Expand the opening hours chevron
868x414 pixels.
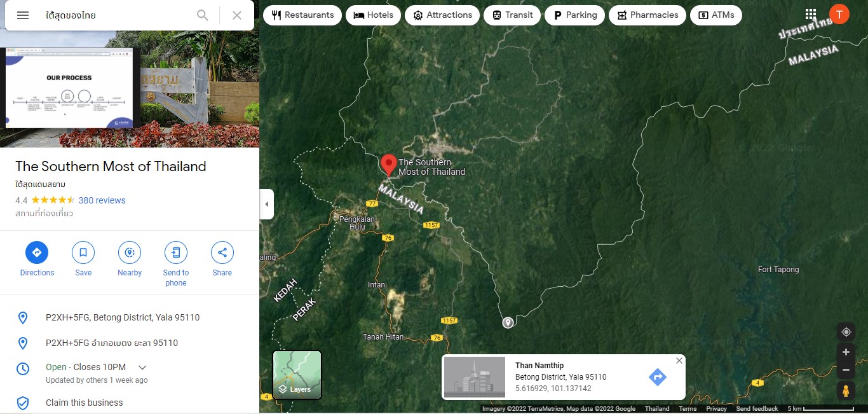[x=142, y=368]
